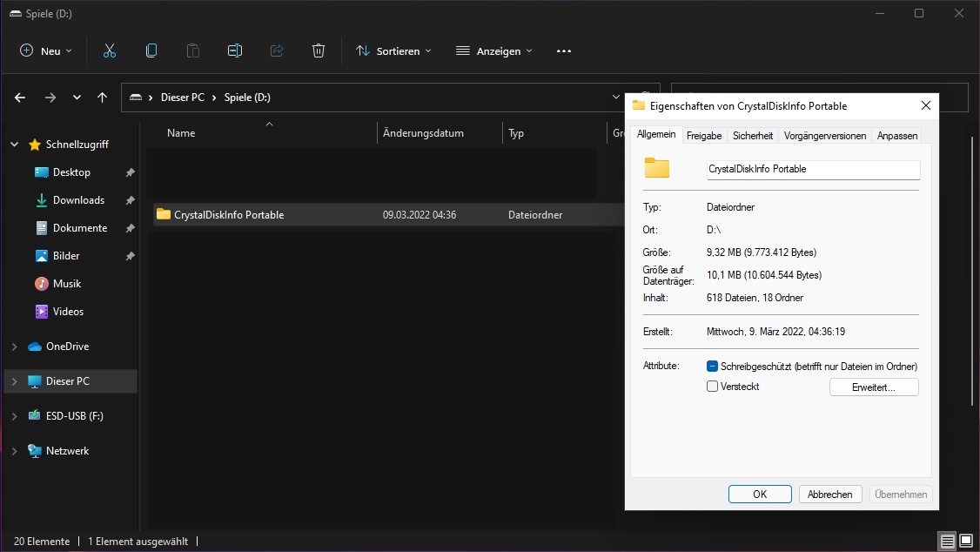Image resolution: width=980 pixels, height=552 pixels.
Task: Open the three-dots more options menu
Action: click(x=564, y=51)
